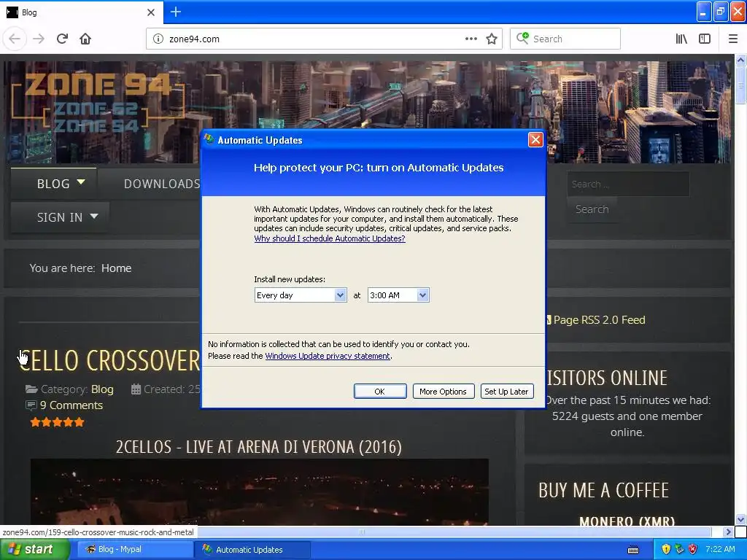Click the red shield tray icon
Screen dimensions: 747x560
click(x=693, y=550)
